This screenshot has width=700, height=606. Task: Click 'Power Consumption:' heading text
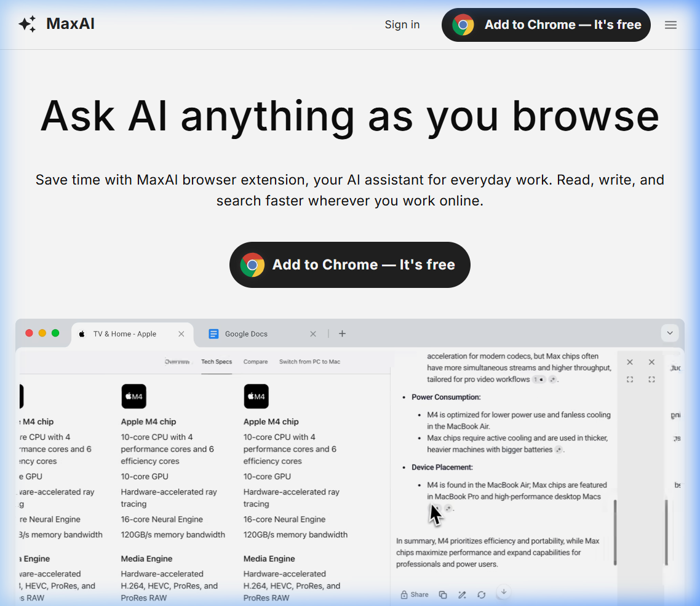pos(446,397)
